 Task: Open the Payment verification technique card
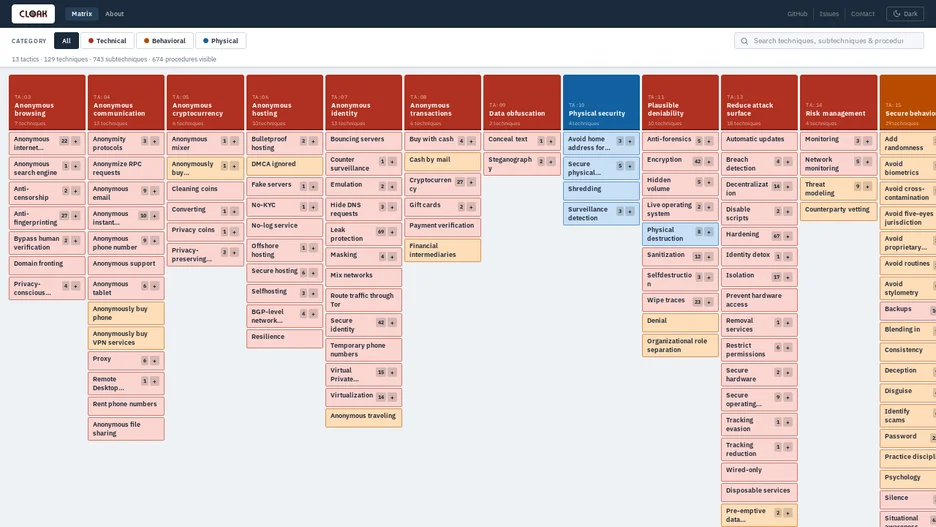point(442,226)
